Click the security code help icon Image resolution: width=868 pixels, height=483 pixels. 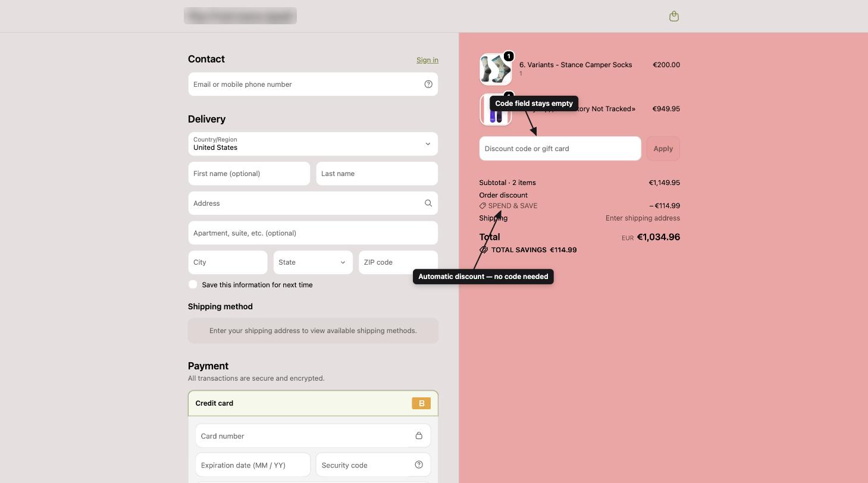tap(419, 465)
